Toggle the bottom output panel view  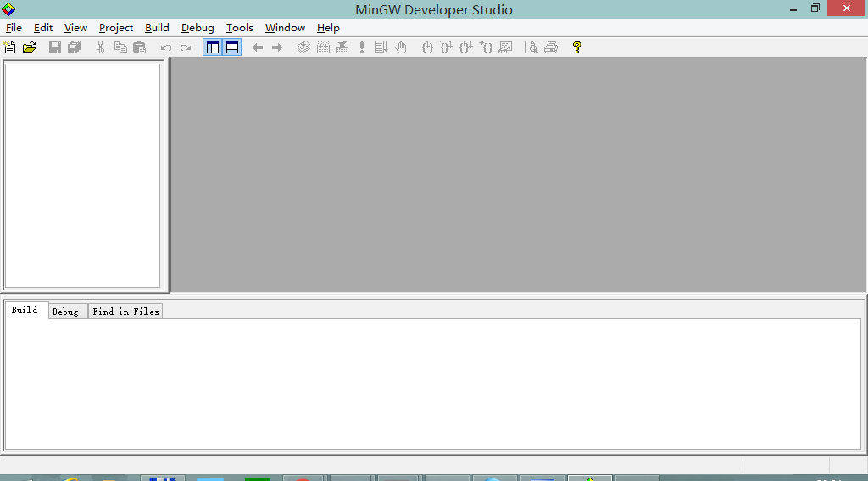pyautogui.click(x=231, y=47)
